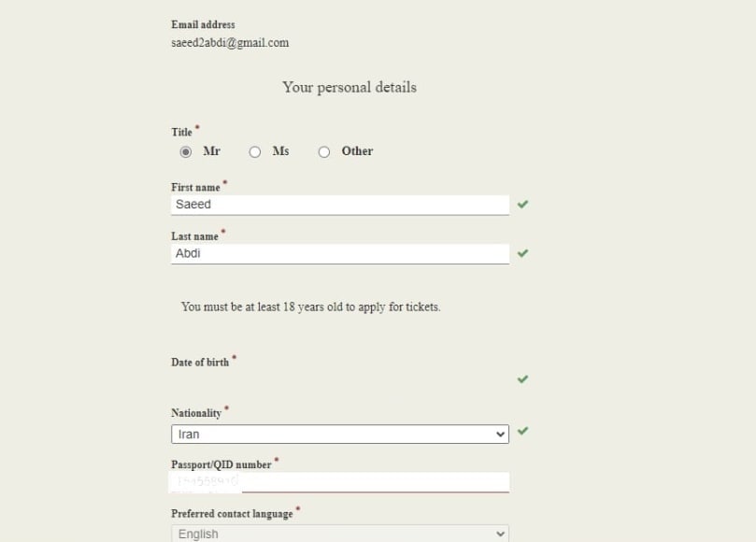This screenshot has height=542, width=756.
Task: Expand the Preferred contact language dropdown
Action: [x=340, y=534]
